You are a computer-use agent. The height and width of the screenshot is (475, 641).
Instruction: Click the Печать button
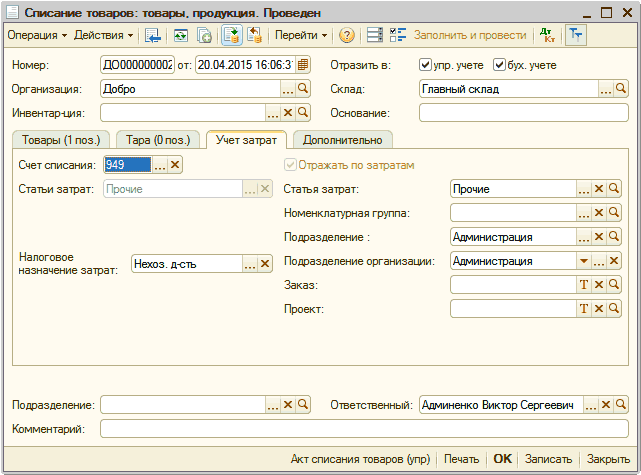461,459
